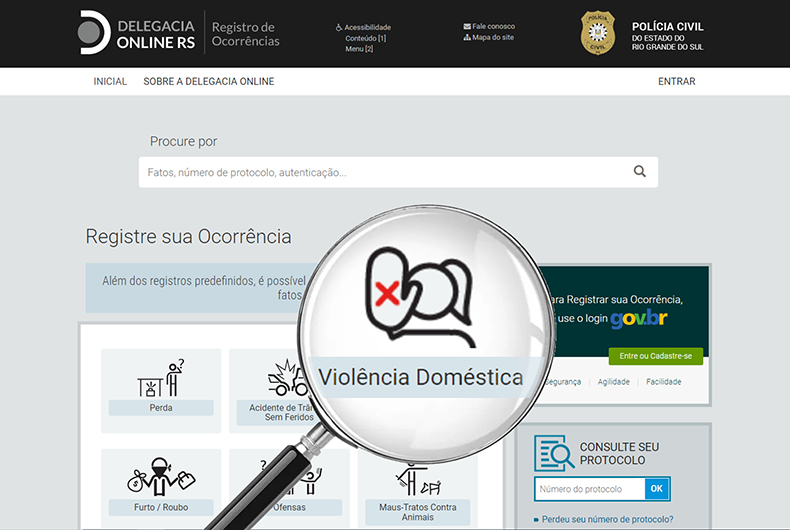The height and width of the screenshot is (530, 790).
Task: Select the Violência Doméstica icon
Action: click(418, 292)
